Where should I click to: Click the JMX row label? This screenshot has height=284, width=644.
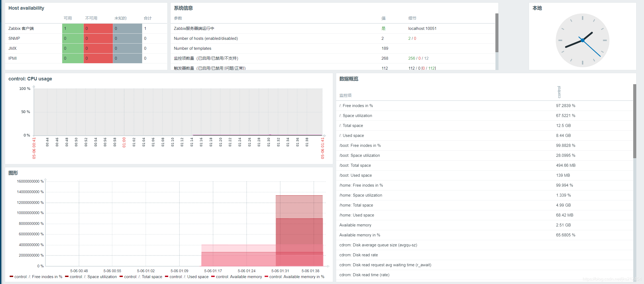12,48
